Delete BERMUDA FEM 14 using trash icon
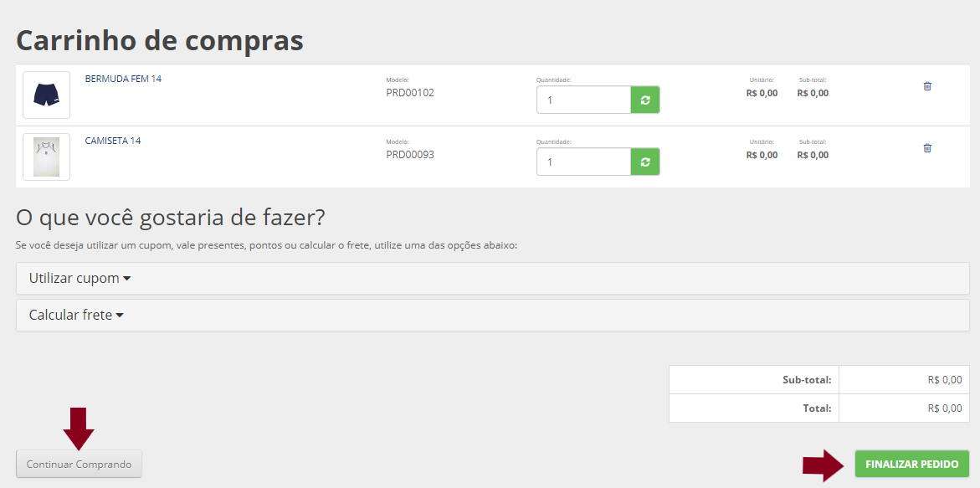980x488 pixels. (927, 86)
